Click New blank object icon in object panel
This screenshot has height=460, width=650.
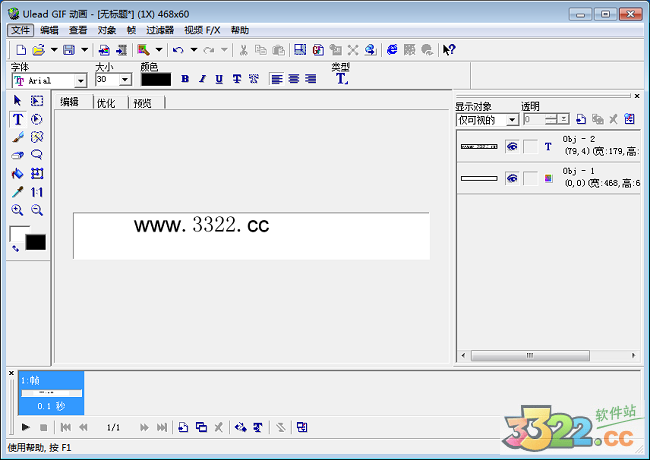click(581, 119)
